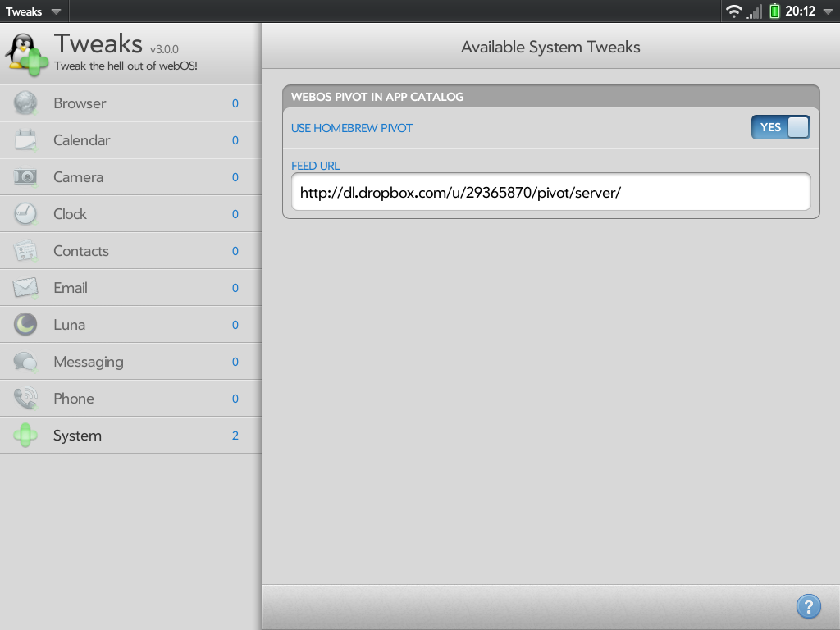Screen dimensions: 840x630
Task: Click the Browser globe icon
Action: 25,103
